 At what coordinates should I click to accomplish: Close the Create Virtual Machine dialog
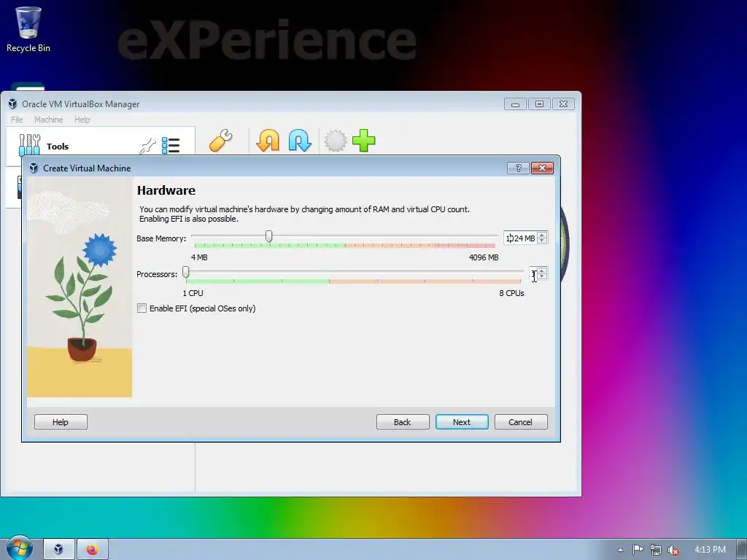click(542, 168)
